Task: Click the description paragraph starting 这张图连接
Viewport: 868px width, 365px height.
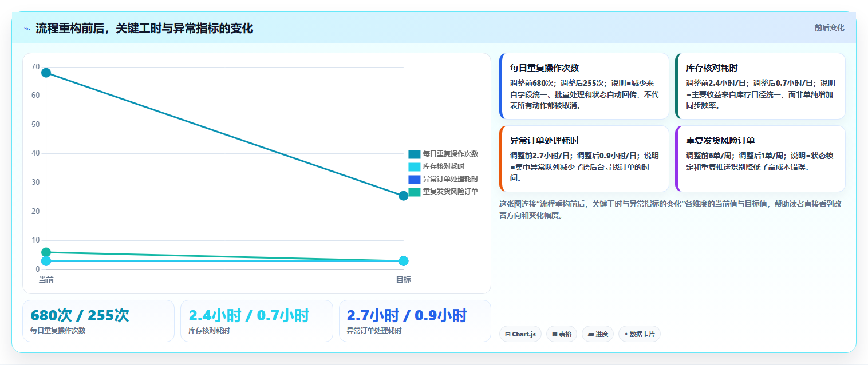Action: pos(670,209)
